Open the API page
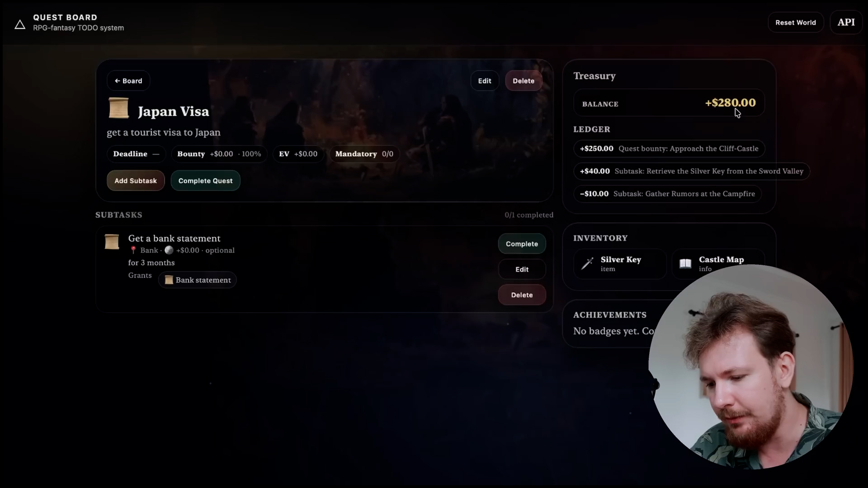Image resolution: width=868 pixels, height=488 pixels. [x=846, y=23]
